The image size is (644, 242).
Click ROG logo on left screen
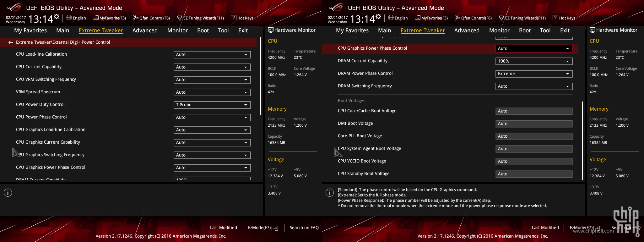14,7
